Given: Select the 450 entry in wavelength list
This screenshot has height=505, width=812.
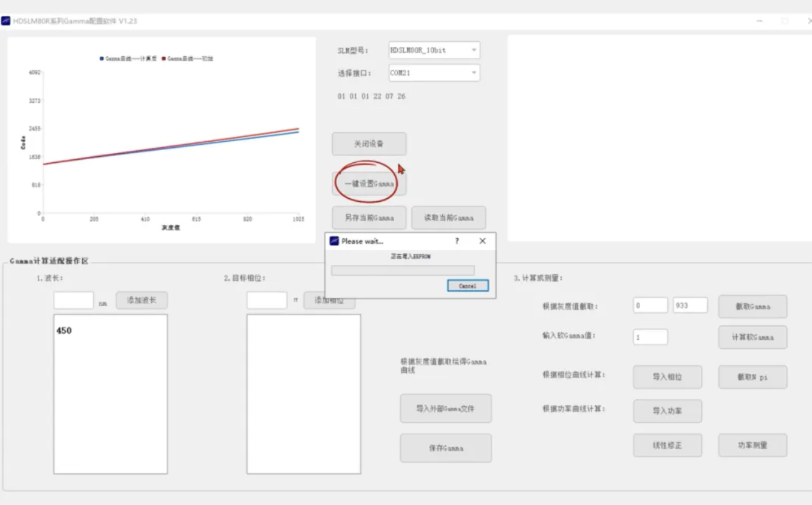Looking at the screenshot, I should pos(64,331).
